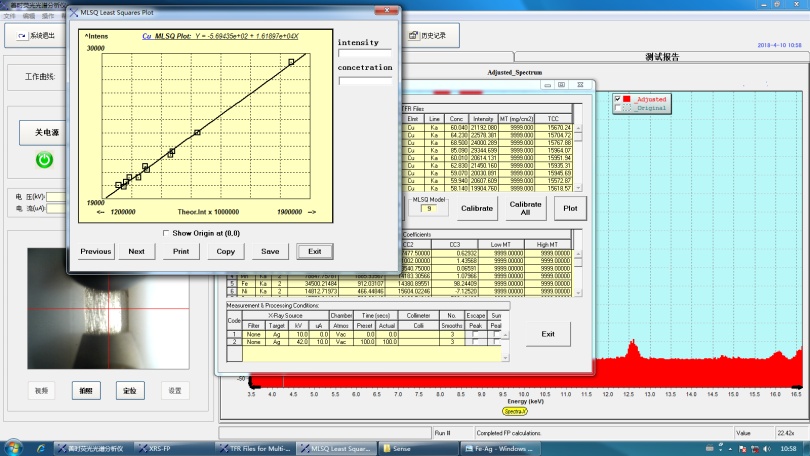Click the Spectra-X yellow badge under chart

[515, 412]
